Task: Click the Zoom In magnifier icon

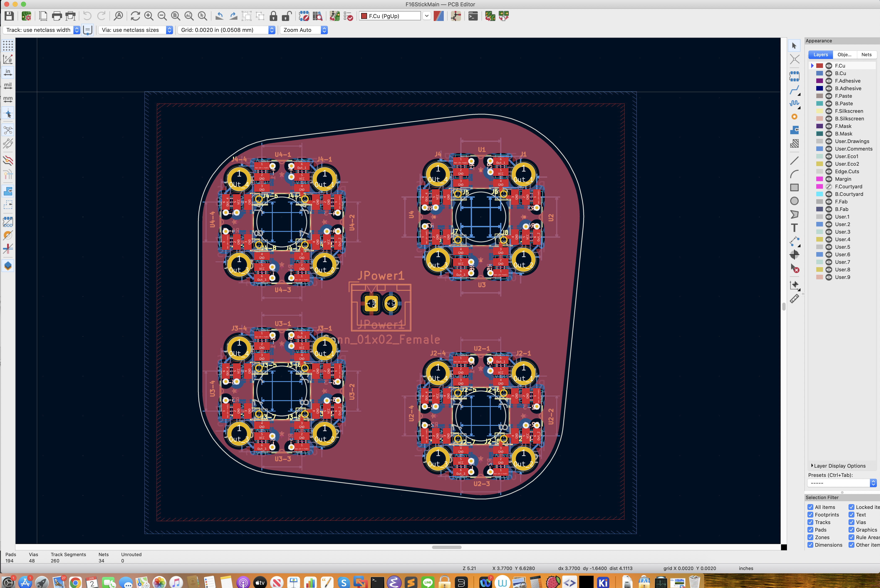Action: click(x=149, y=16)
